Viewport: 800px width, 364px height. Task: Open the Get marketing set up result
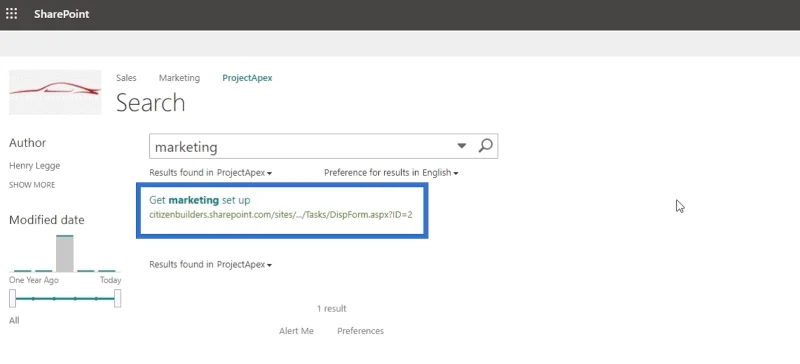[199, 200]
